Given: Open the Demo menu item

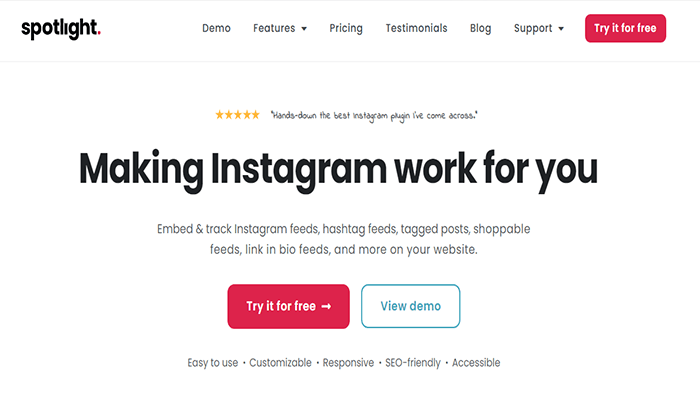Looking at the screenshot, I should pyautogui.click(x=216, y=28).
